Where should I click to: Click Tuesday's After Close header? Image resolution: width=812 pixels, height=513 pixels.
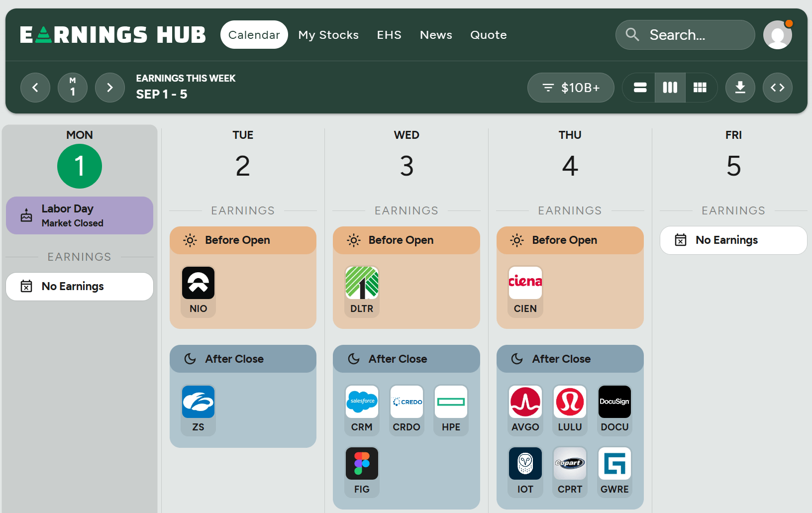(x=243, y=359)
